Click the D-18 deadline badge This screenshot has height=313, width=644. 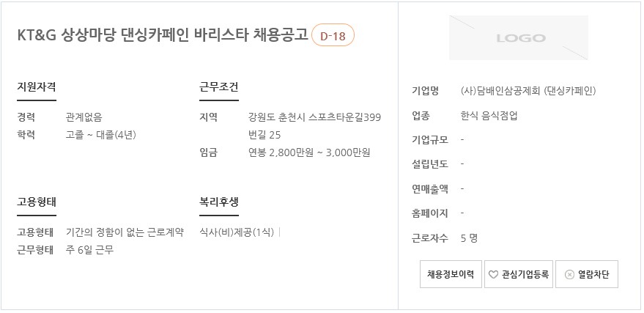pos(333,36)
